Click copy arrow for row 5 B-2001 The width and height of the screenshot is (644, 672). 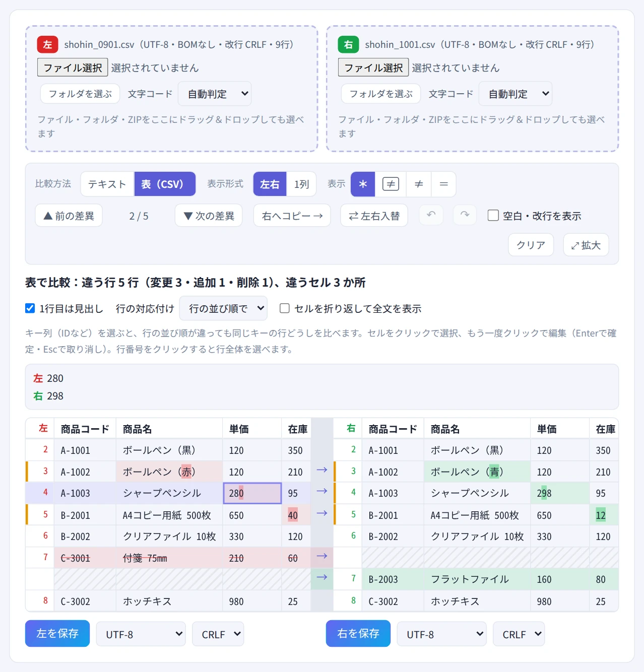pyautogui.click(x=322, y=513)
